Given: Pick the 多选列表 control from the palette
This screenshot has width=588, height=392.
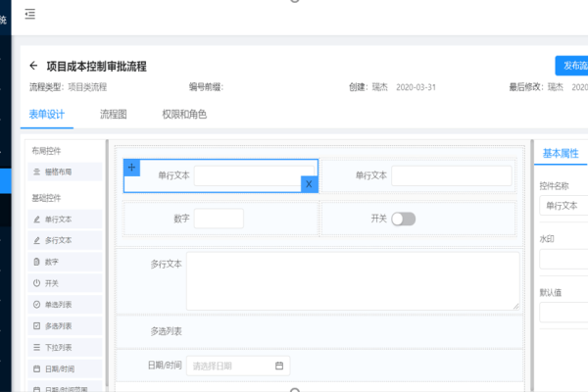Looking at the screenshot, I should pos(65,326).
